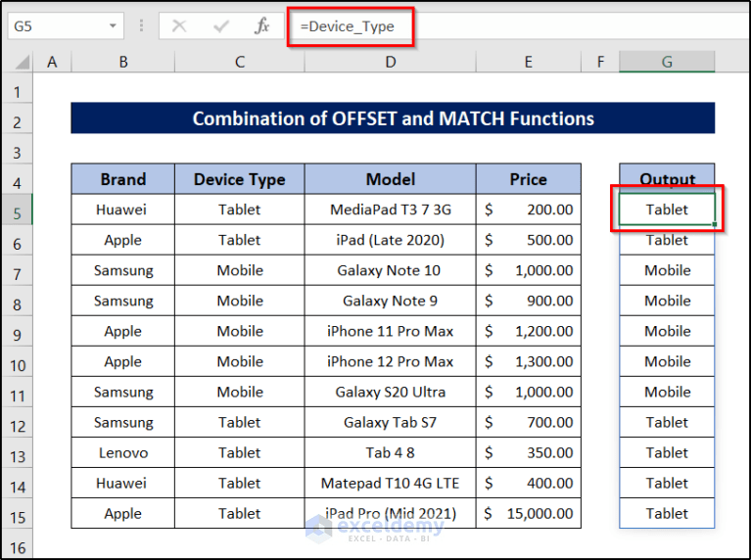Click the Enter checkmark formula bar icon
This screenshot has height=560, width=751.
point(221,25)
